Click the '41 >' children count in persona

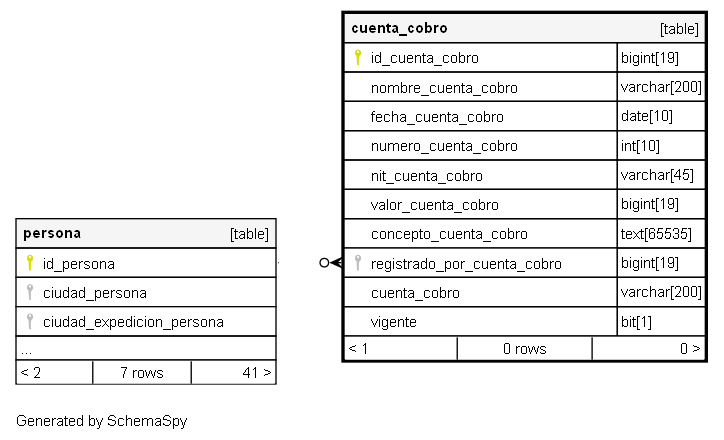[x=257, y=372]
